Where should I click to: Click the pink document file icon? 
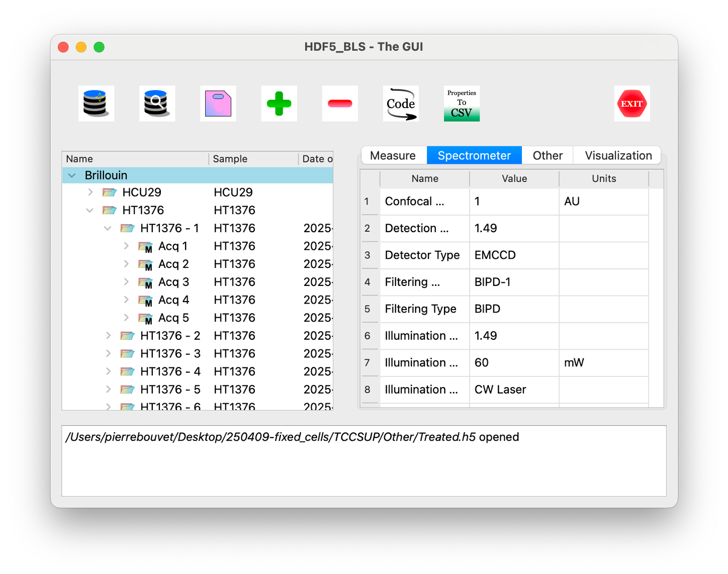218,104
